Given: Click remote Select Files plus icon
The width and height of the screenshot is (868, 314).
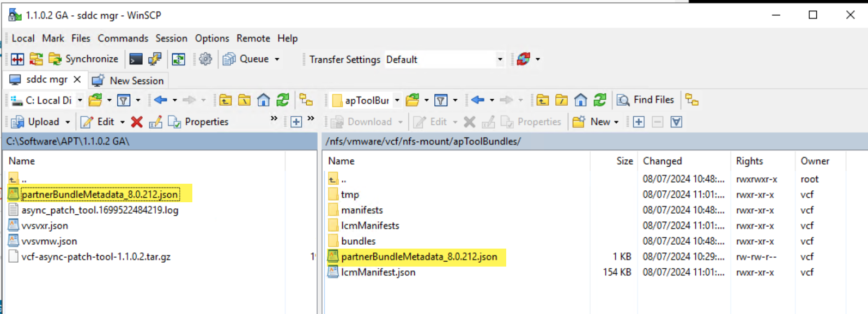Looking at the screenshot, I should click(639, 122).
